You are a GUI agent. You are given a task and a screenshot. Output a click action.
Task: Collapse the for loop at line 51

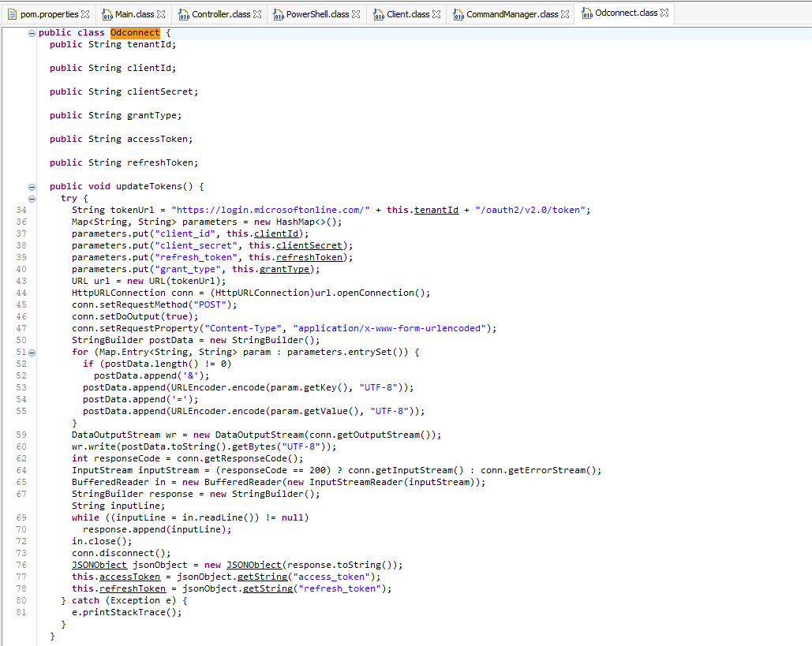click(32, 352)
